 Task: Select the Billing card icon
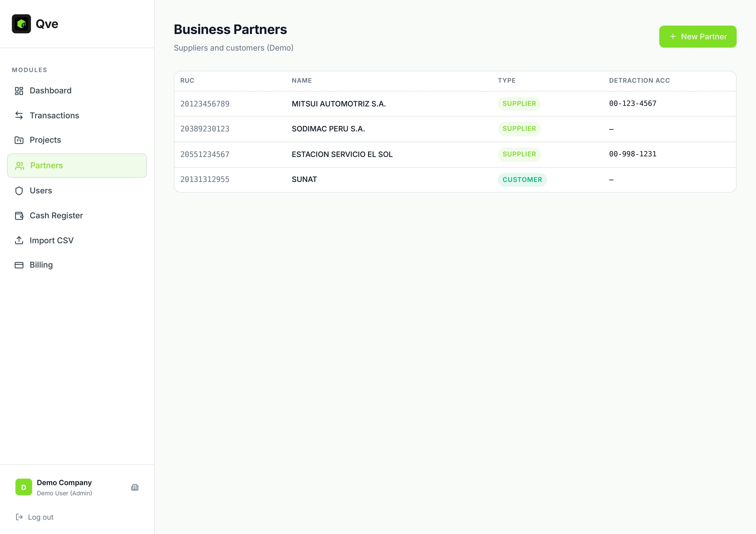click(x=19, y=264)
